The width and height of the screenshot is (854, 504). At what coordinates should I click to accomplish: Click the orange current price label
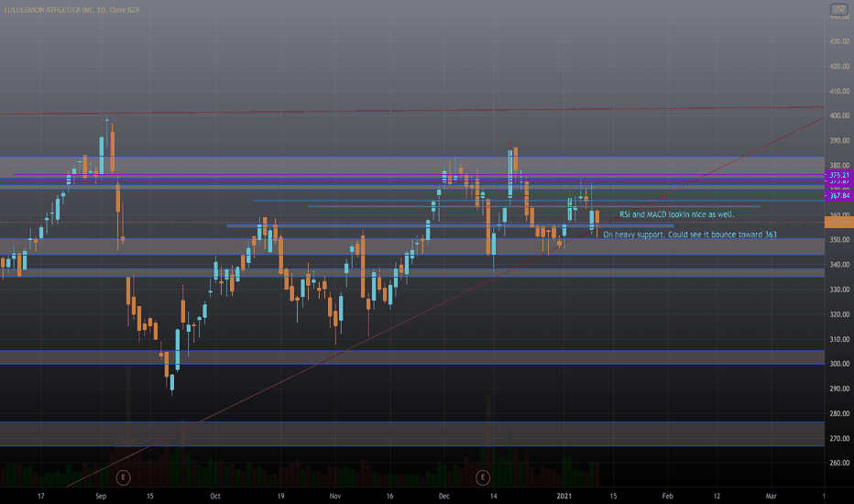click(x=838, y=223)
